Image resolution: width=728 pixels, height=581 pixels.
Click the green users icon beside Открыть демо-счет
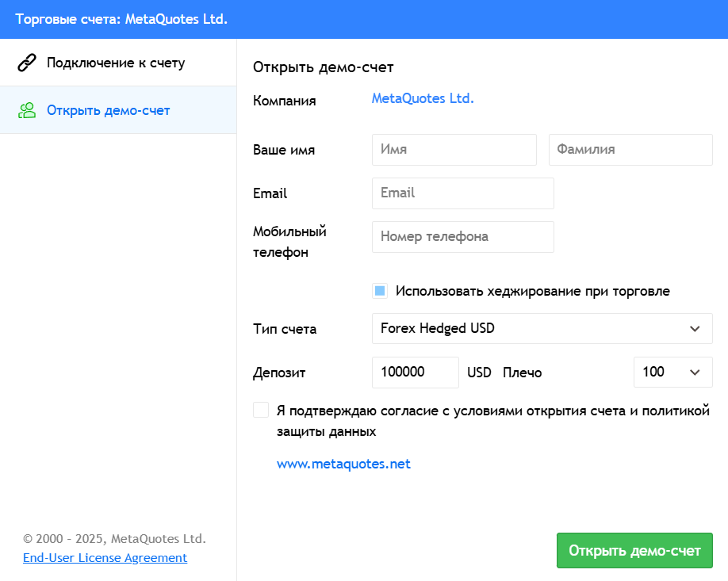tap(27, 110)
